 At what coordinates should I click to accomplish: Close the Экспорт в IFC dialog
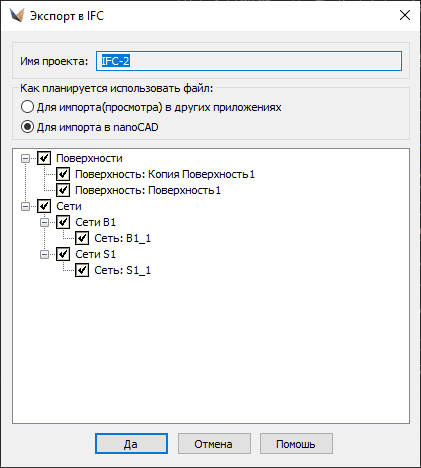point(405,15)
